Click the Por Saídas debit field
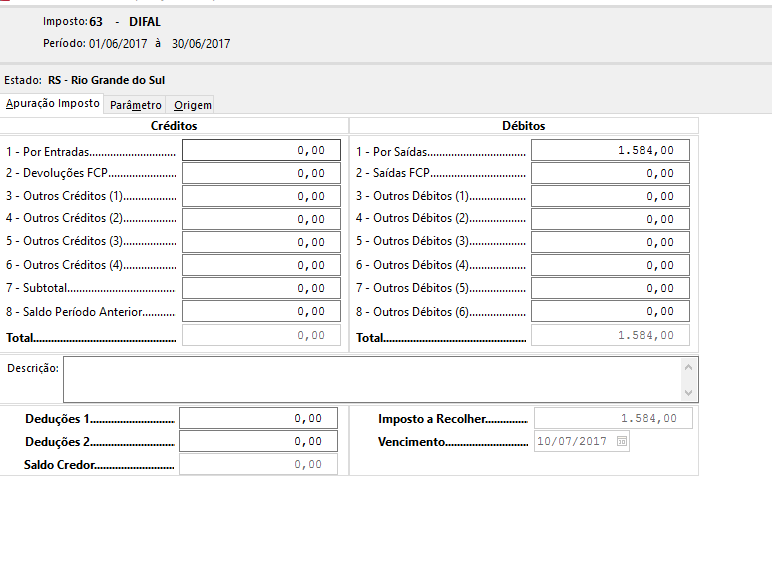Viewport: 772px width, 570px height. [x=611, y=150]
